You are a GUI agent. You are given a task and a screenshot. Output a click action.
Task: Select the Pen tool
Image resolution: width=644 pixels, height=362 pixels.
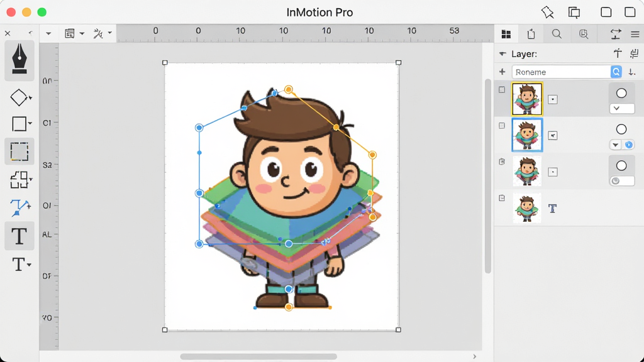[x=19, y=60]
